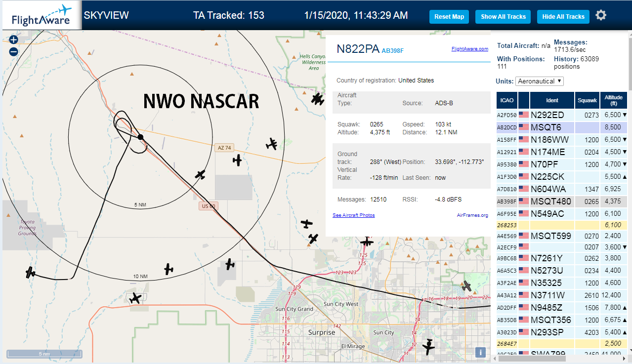This screenshot has height=364, width=632.
Task: Select the N225CK aircraft row
Action: [x=562, y=177]
